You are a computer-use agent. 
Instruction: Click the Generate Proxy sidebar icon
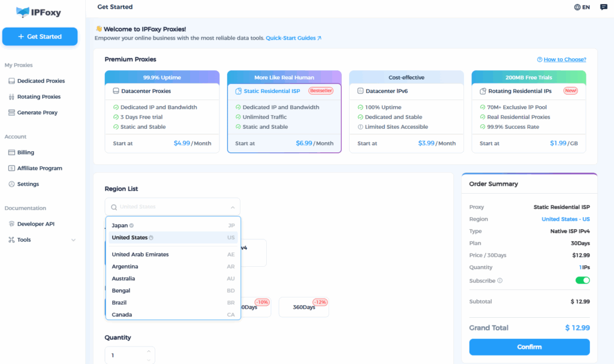[11, 113]
